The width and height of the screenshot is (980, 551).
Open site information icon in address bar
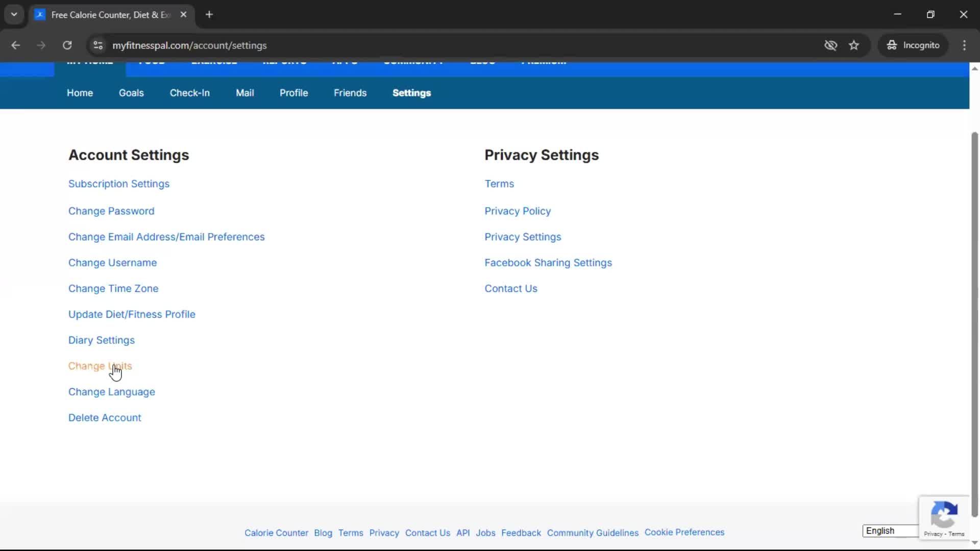point(98,45)
